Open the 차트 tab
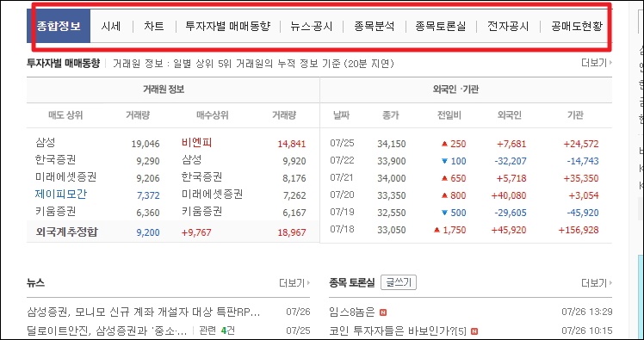The width and height of the screenshot is (644, 340). tap(154, 27)
